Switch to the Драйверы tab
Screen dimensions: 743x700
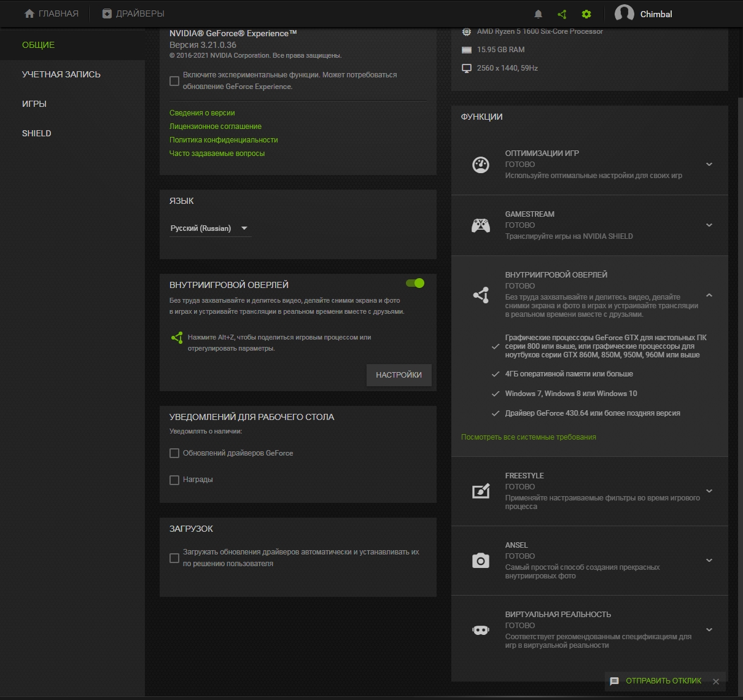(x=133, y=14)
